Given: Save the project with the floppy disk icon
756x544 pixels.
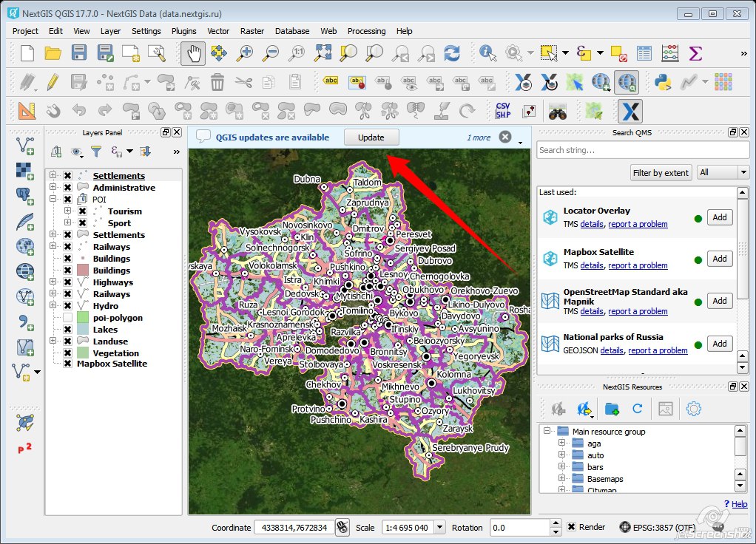Looking at the screenshot, I should 78,53.
